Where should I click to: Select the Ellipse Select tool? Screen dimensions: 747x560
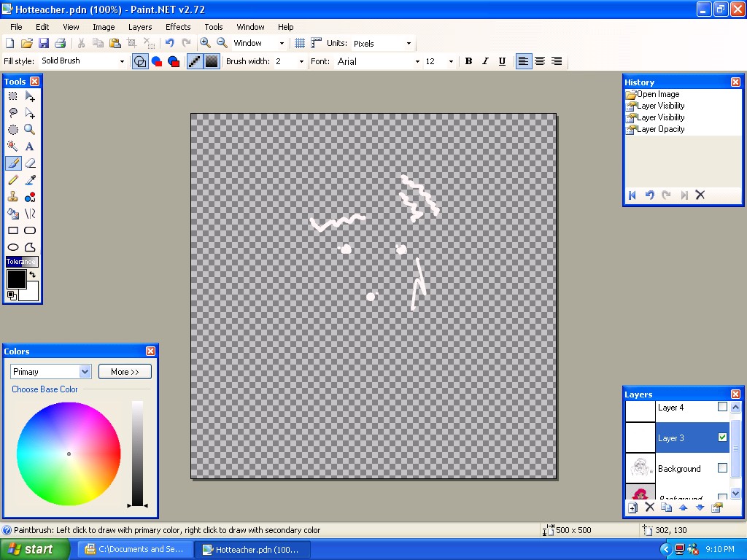point(13,130)
